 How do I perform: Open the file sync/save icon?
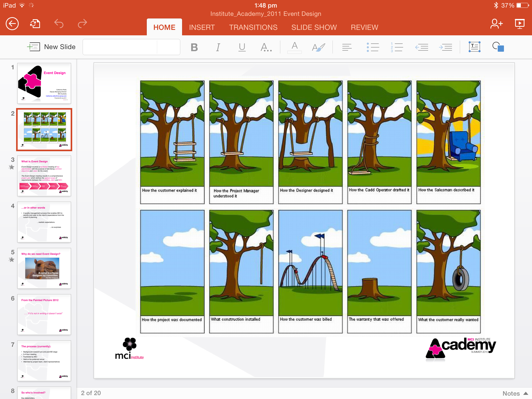pos(35,24)
